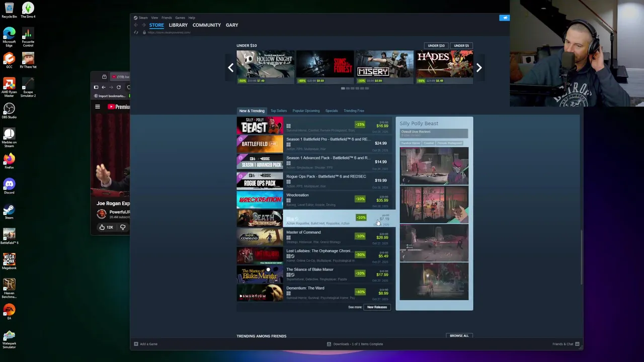Select the New & Trending tab
644x362 pixels.
coord(252,111)
